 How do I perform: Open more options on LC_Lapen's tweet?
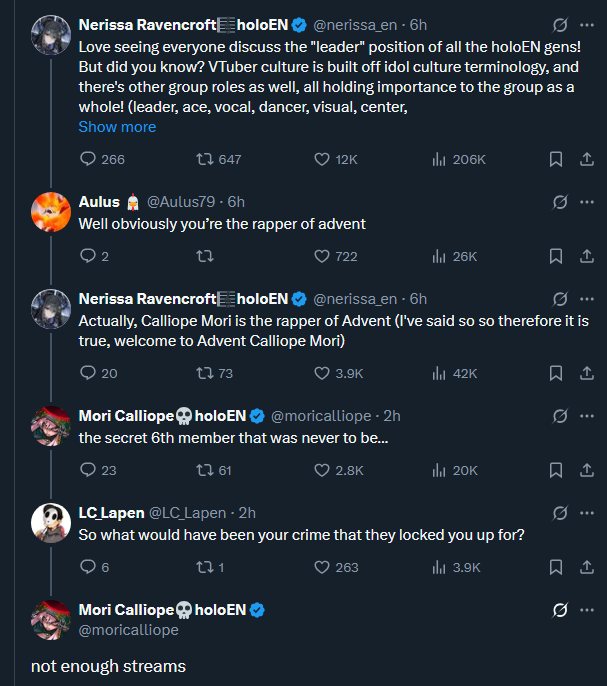[586, 513]
